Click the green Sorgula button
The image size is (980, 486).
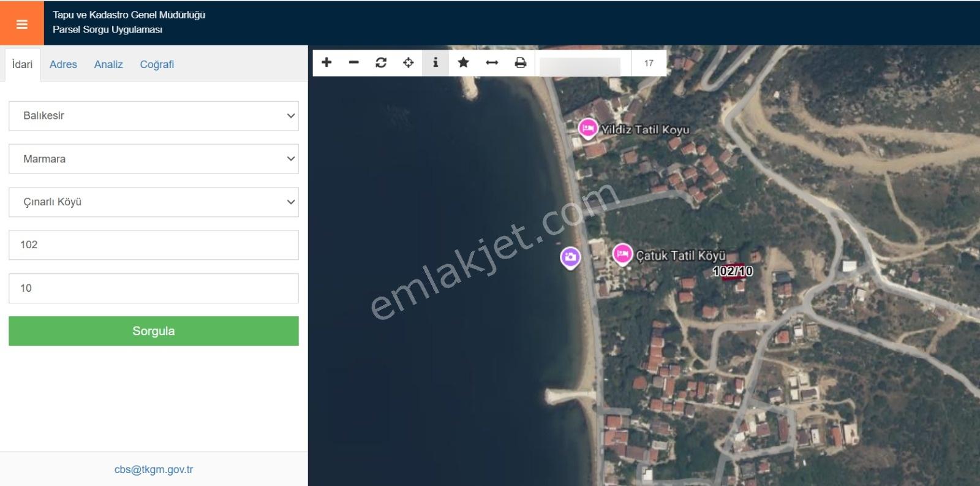click(x=154, y=331)
